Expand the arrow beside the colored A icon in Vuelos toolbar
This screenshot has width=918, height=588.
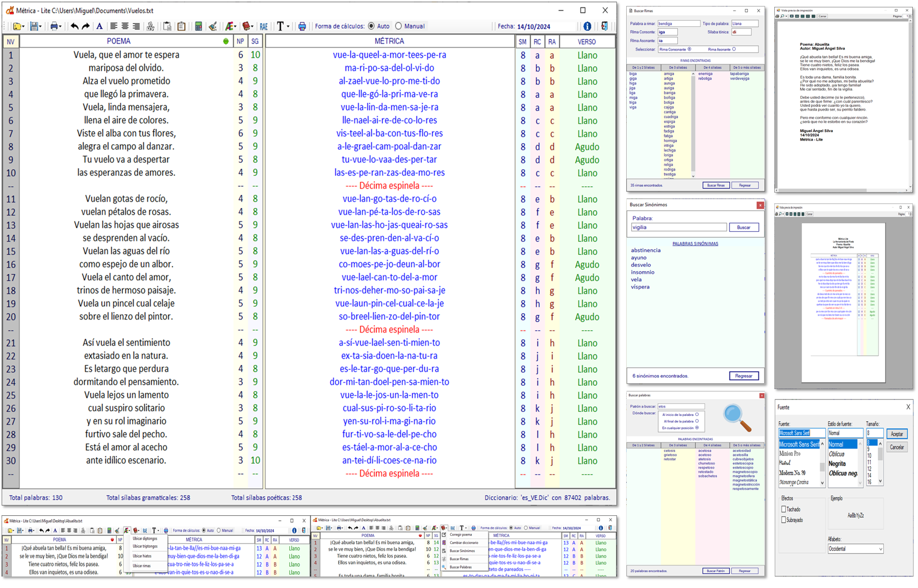(234, 27)
